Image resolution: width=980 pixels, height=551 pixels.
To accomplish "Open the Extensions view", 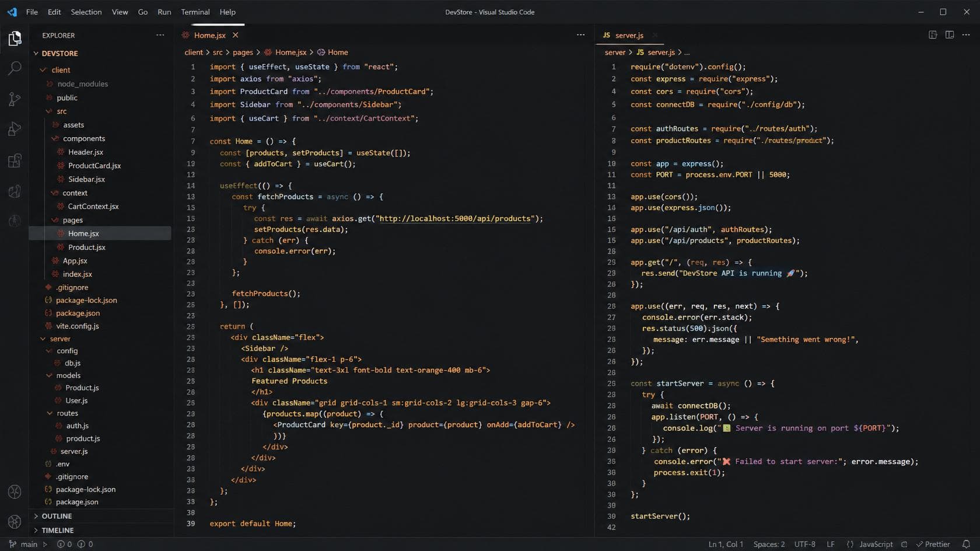I will [15, 160].
